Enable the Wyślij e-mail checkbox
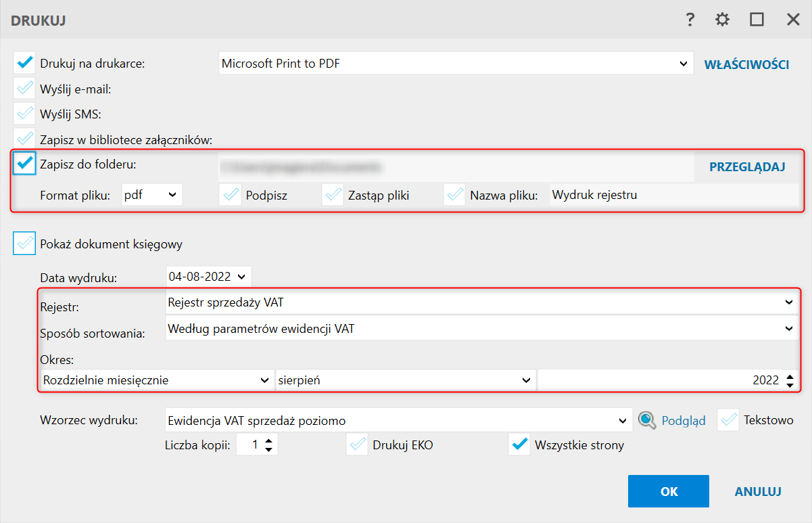This screenshot has width=812, height=523. [24, 89]
